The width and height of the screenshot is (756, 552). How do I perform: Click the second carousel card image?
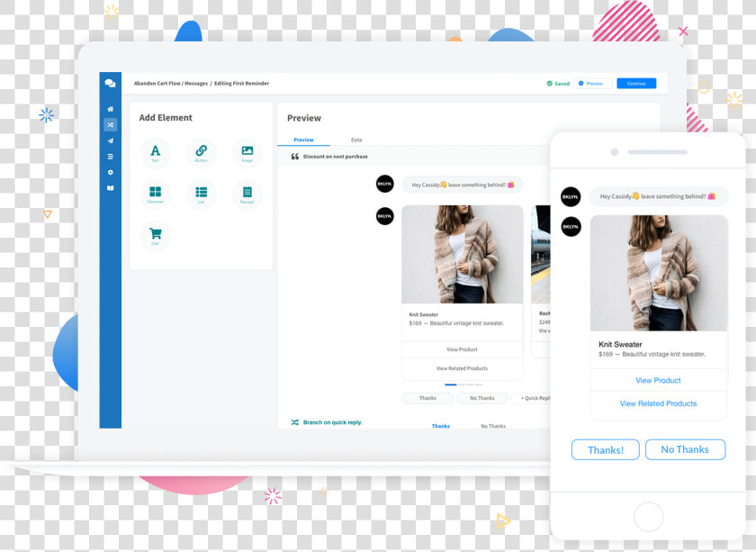541,254
